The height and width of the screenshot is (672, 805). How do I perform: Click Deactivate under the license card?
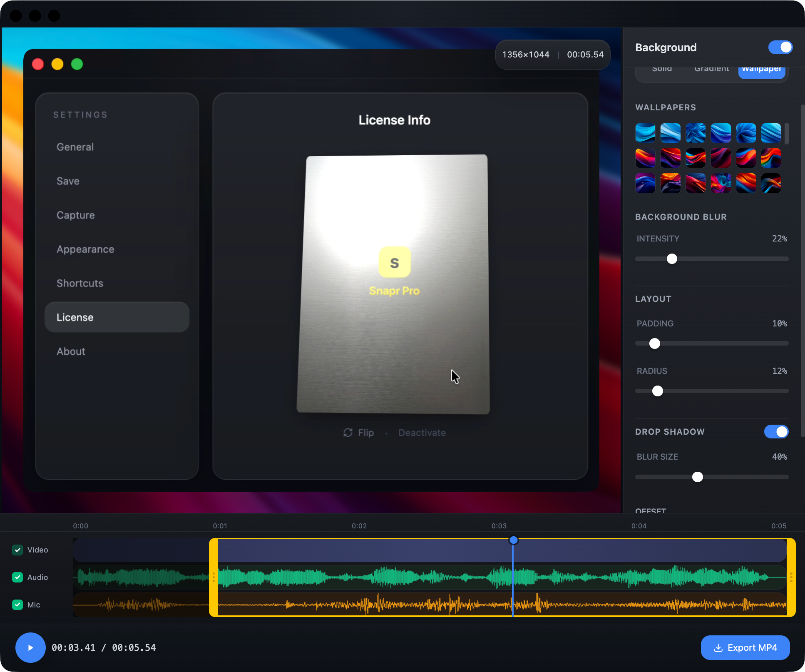[x=422, y=433]
